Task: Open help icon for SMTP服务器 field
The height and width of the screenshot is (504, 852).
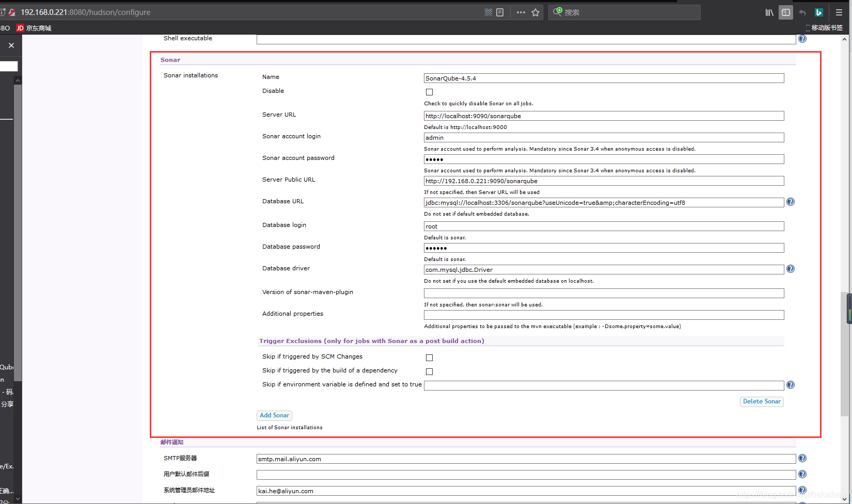Action: pyautogui.click(x=802, y=458)
